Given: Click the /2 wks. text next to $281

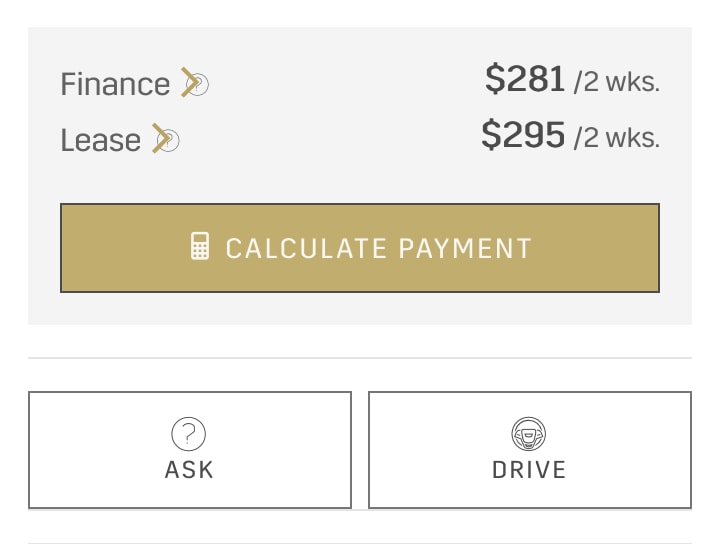Looking at the screenshot, I should tap(617, 82).
